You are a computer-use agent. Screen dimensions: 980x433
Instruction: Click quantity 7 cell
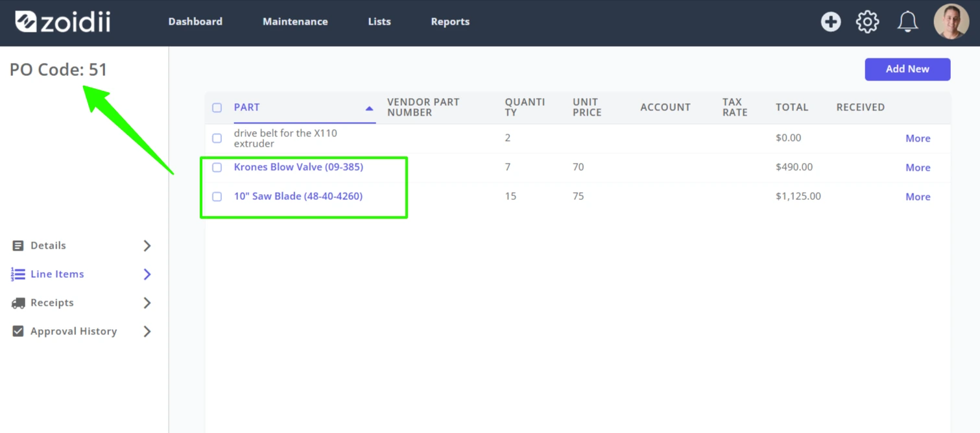[508, 167]
